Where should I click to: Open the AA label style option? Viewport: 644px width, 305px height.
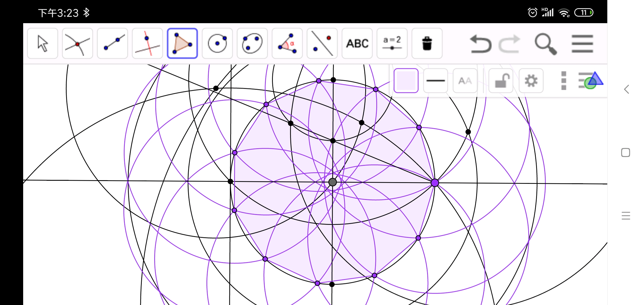click(x=465, y=81)
